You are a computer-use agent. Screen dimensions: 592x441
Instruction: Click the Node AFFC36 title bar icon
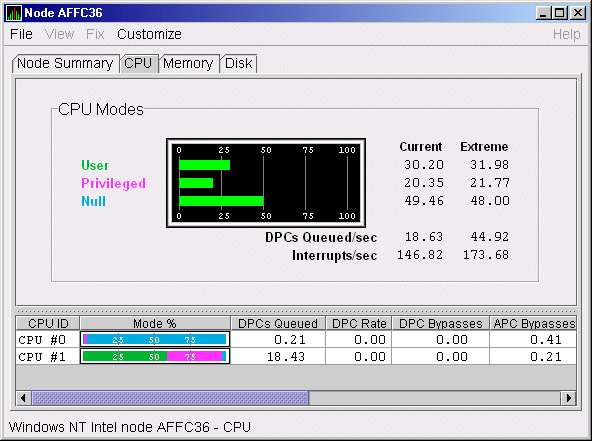click(14, 13)
